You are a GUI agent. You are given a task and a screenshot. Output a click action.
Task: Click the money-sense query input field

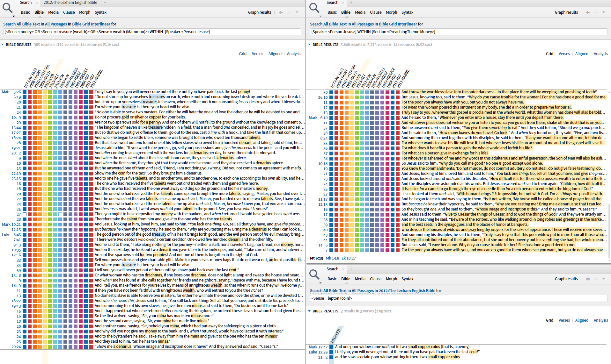click(x=152, y=32)
